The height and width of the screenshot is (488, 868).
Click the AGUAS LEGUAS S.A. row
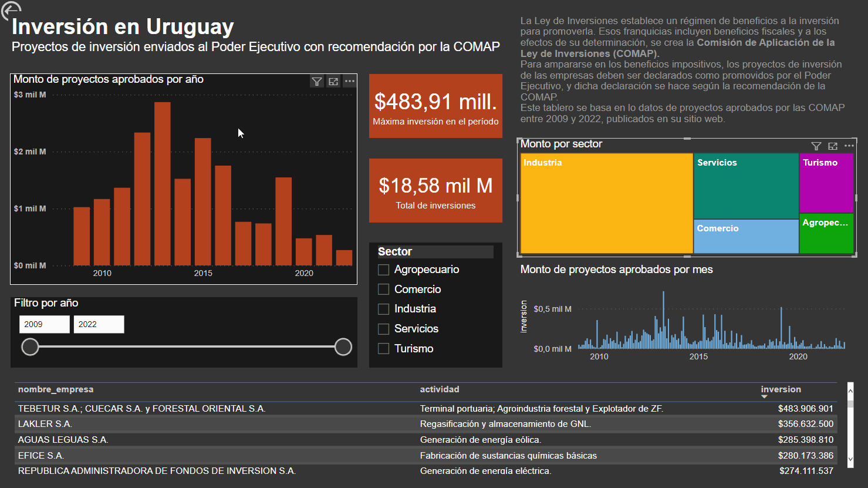pyautogui.click(x=425, y=440)
